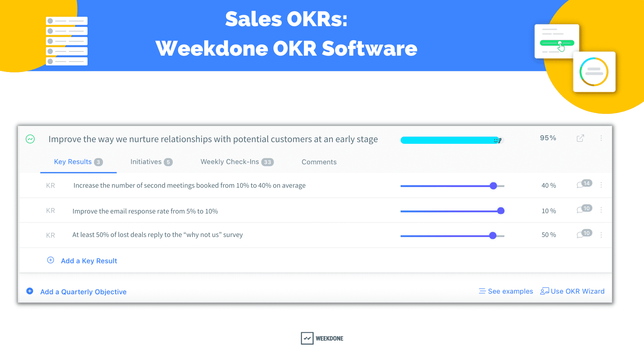Open the objective in a new view
The width and height of the screenshot is (644, 362).
tap(581, 138)
